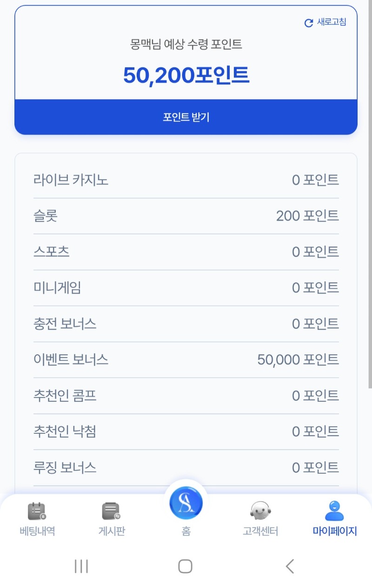Open the 게시판 board icon
Viewport: 372px width, 588px height.
click(x=111, y=511)
